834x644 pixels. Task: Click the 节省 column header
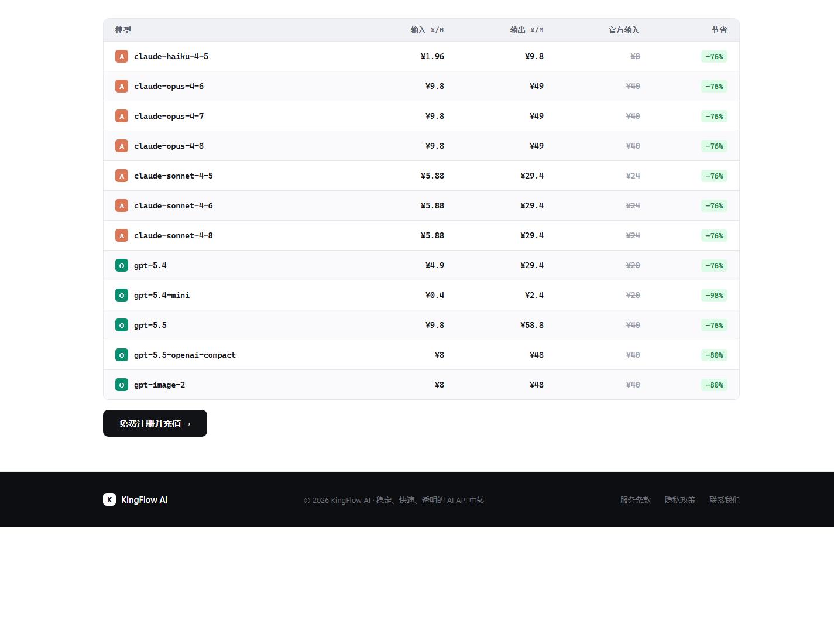(719, 30)
